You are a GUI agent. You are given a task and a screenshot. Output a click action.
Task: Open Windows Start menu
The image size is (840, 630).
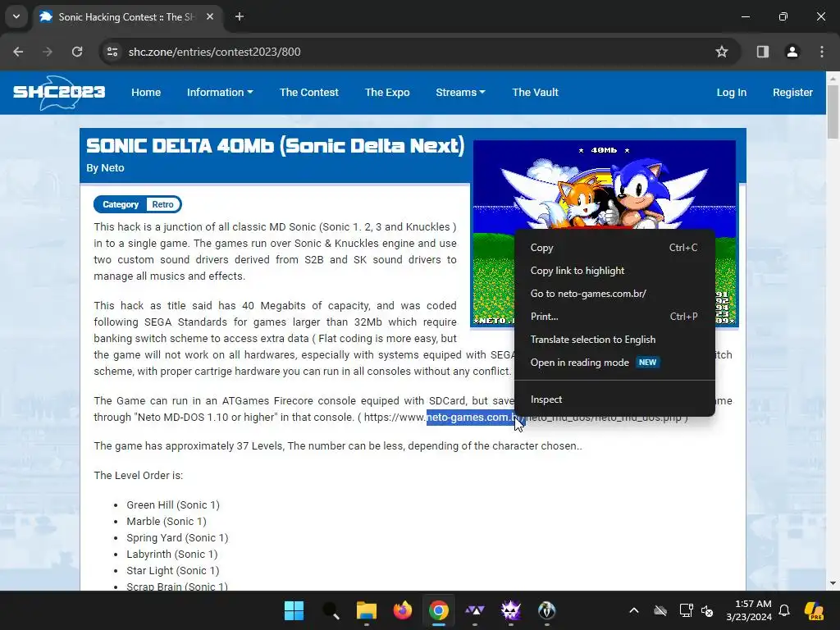click(294, 610)
